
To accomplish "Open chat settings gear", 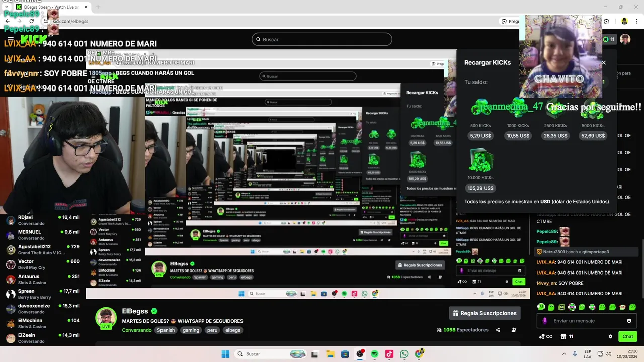I will point(610,336).
